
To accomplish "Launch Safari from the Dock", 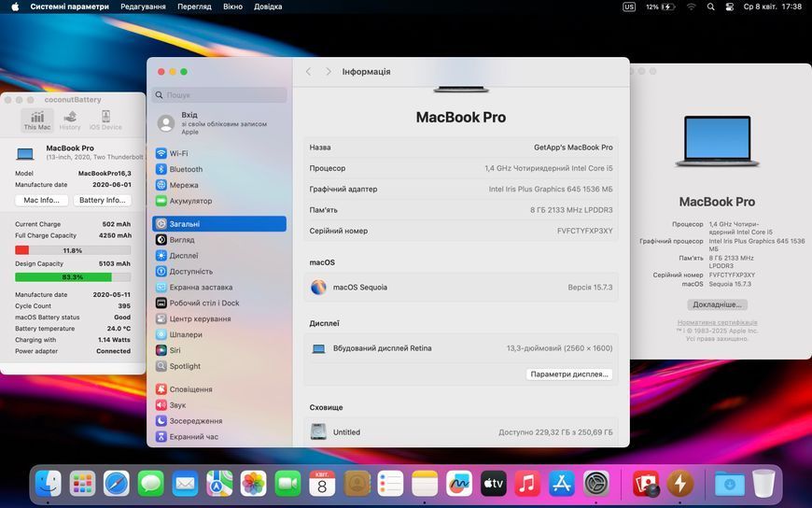I will [117, 484].
